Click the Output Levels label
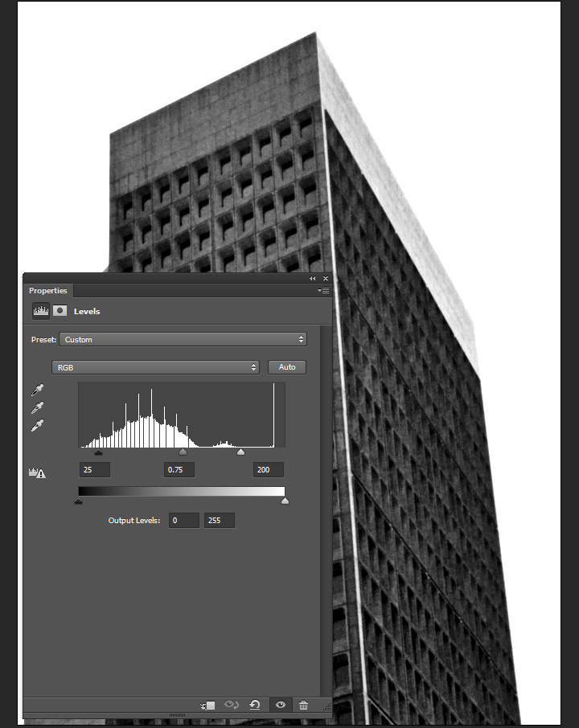 click(x=133, y=521)
